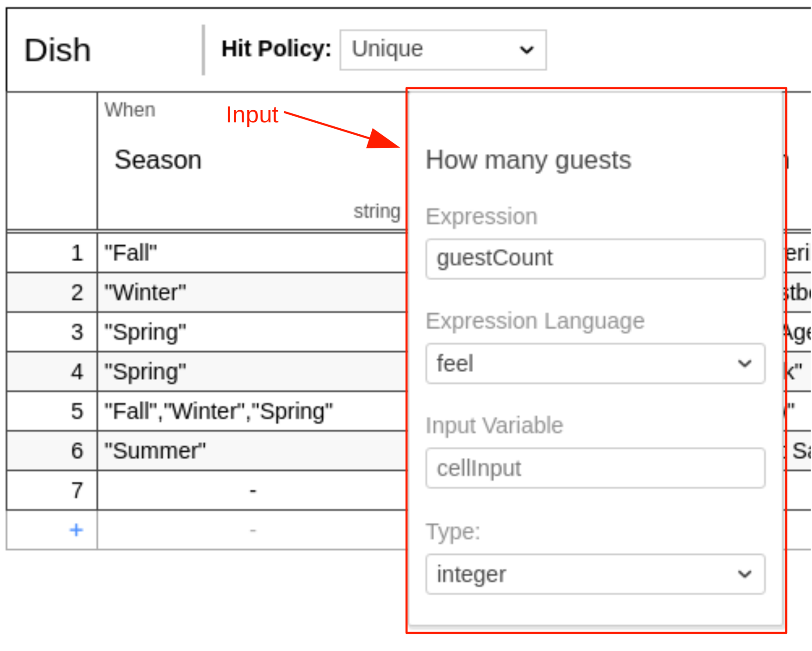812x651 pixels.
Task: Click the blue plus add-rule icon
Action: coord(76,530)
